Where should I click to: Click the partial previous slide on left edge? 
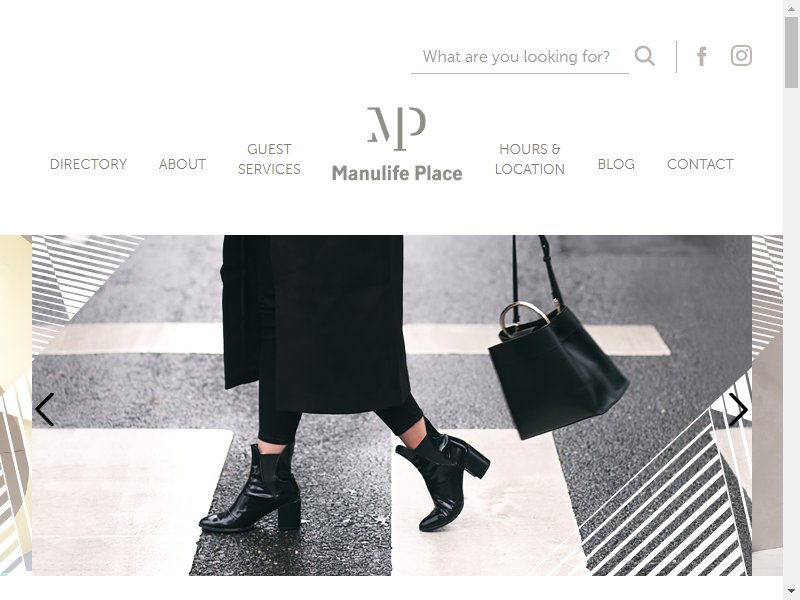[x=16, y=405]
